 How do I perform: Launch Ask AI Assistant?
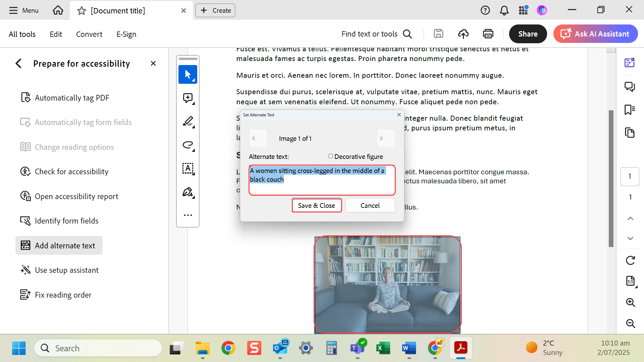[595, 34]
